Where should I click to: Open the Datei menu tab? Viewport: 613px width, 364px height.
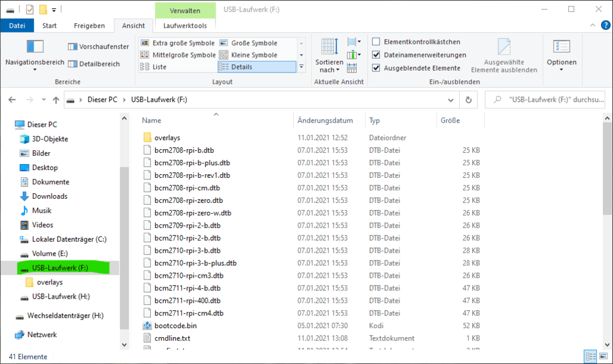click(x=17, y=26)
